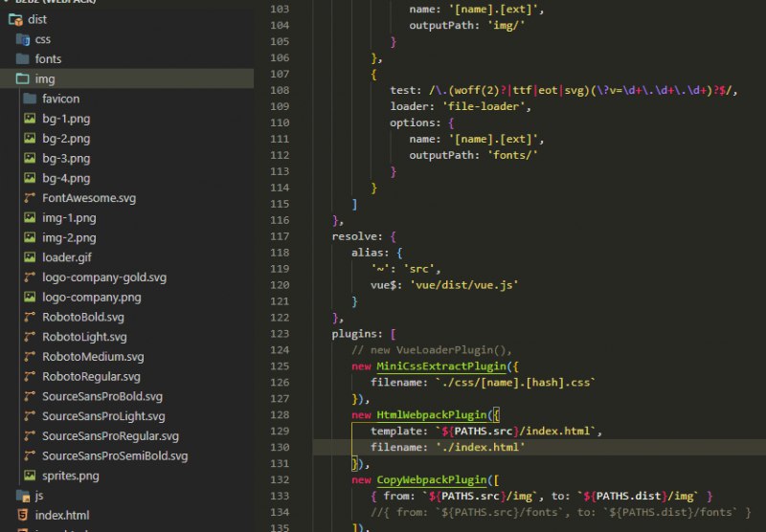Open file bg-4.png
The width and height of the screenshot is (766, 532).
(66, 178)
